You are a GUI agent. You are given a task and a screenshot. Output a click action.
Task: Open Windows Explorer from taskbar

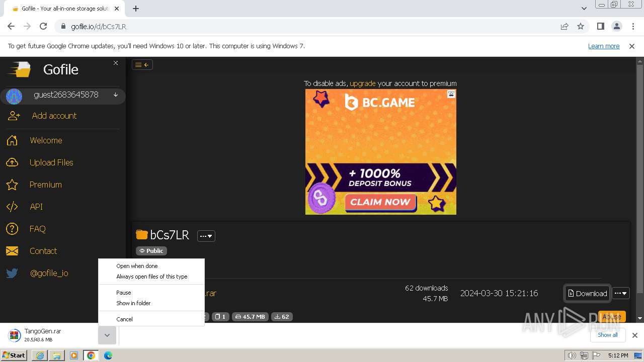point(57,355)
